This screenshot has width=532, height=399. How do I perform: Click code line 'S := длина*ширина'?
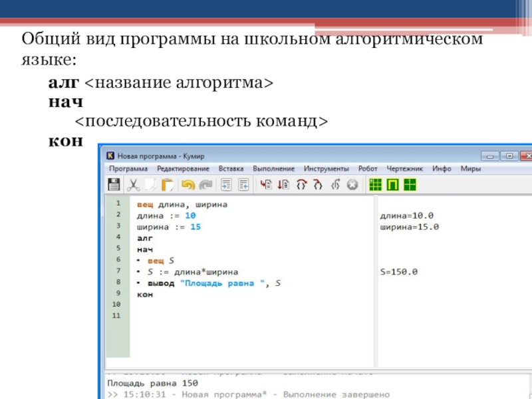pos(193,272)
